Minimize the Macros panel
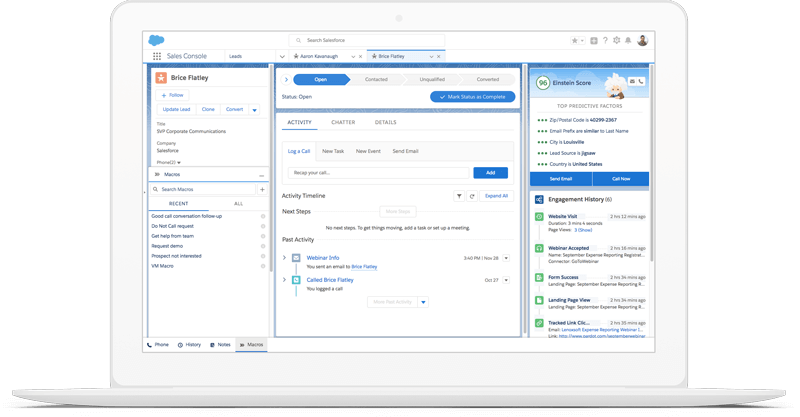Viewport: 800px width, 417px height. coord(262,174)
